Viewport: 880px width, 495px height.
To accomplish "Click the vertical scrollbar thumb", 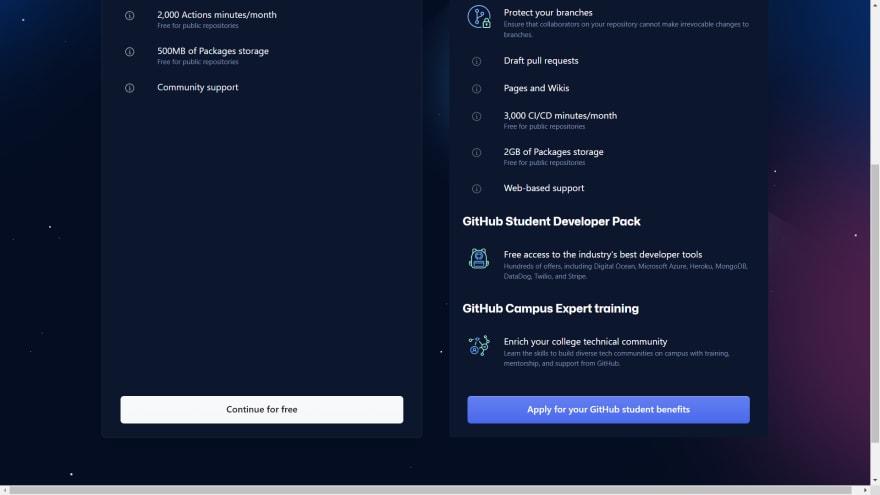I will click(x=875, y=304).
